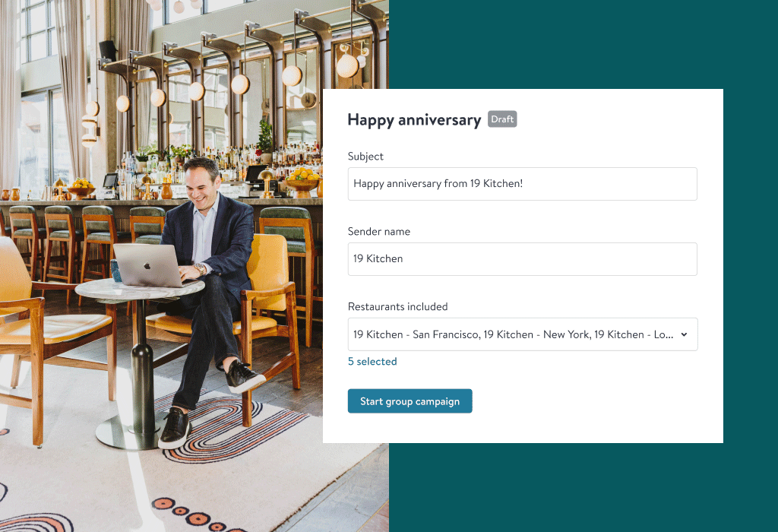Viewport: 778px width, 532px height.
Task: Click the Subject text field
Action: pos(522,184)
